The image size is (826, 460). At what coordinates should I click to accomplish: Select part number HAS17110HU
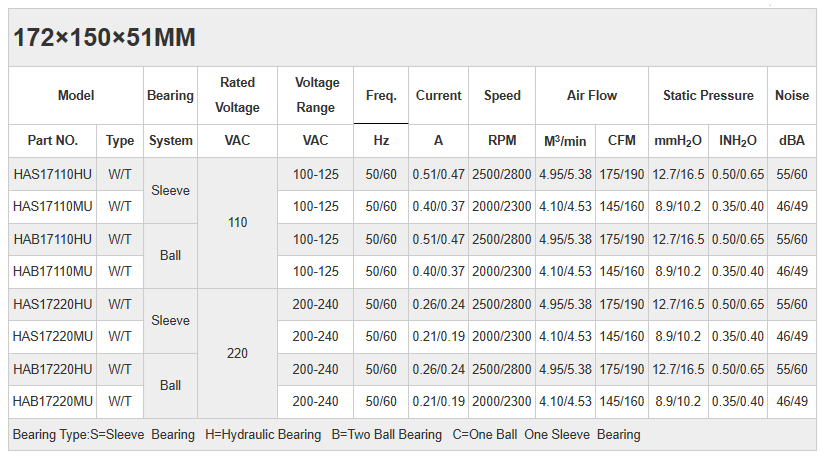tap(53, 174)
